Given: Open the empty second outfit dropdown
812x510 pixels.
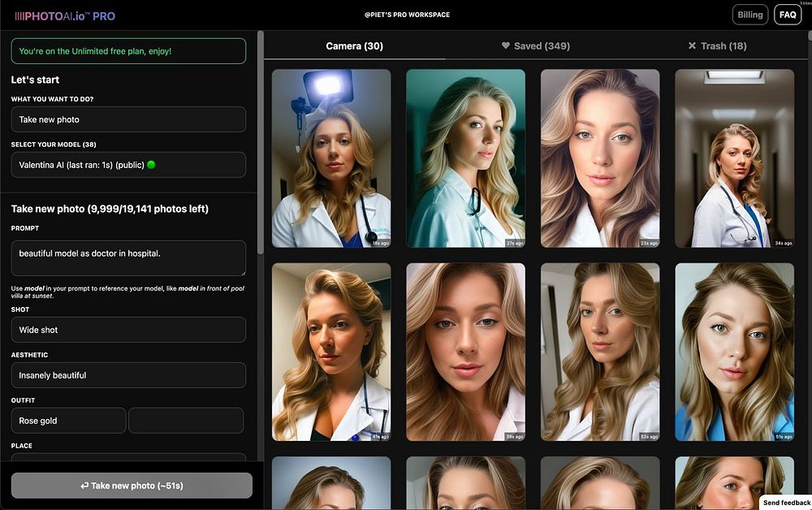Looking at the screenshot, I should (186, 421).
